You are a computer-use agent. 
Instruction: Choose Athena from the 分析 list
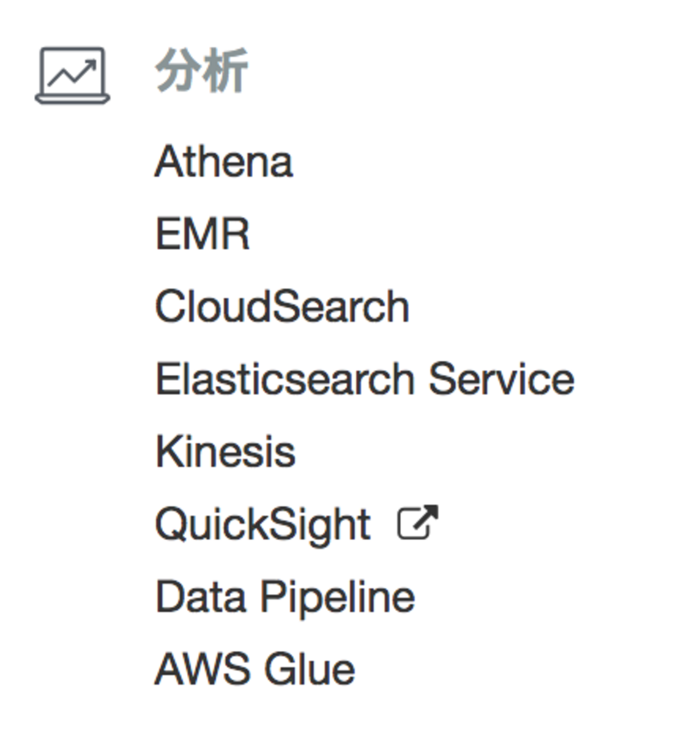[x=223, y=162]
